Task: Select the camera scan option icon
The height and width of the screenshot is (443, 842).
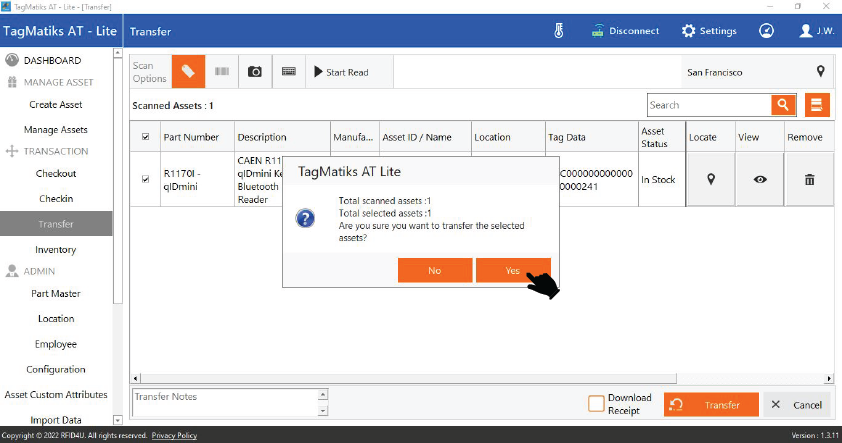Action: point(254,72)
